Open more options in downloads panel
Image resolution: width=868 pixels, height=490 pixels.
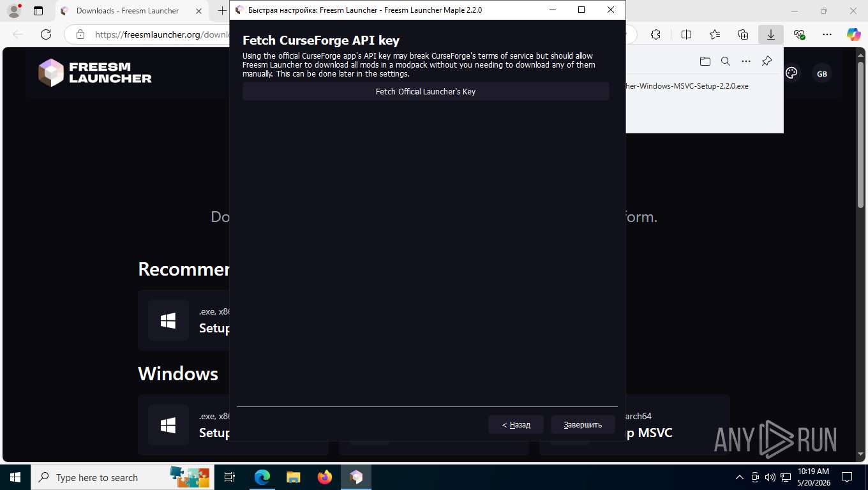tap(746, 61)
